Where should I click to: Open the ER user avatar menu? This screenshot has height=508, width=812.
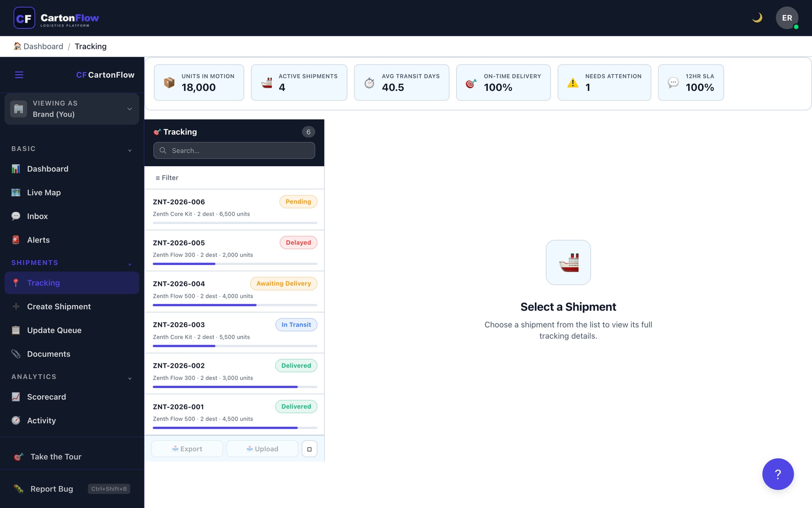[x=786, y=18]
